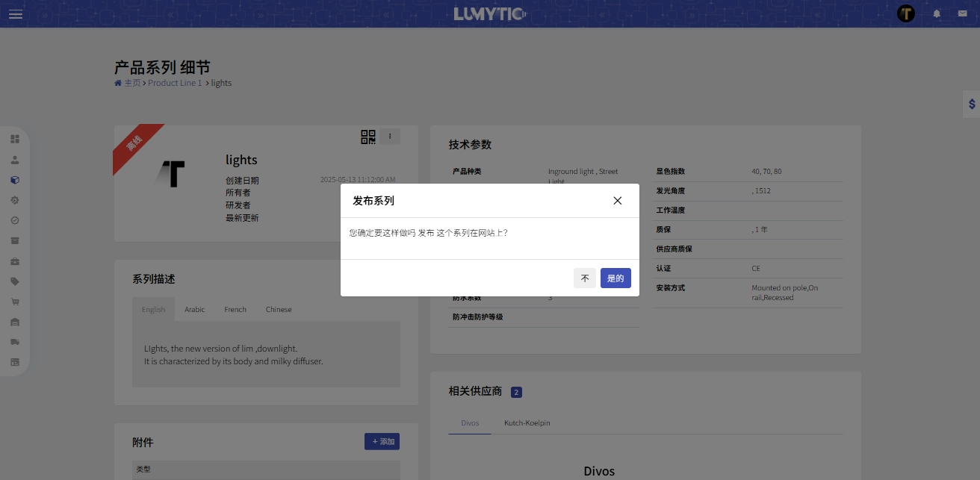
Task: Select the tag icon in the sidebar
Action: (x=15, y=281)
